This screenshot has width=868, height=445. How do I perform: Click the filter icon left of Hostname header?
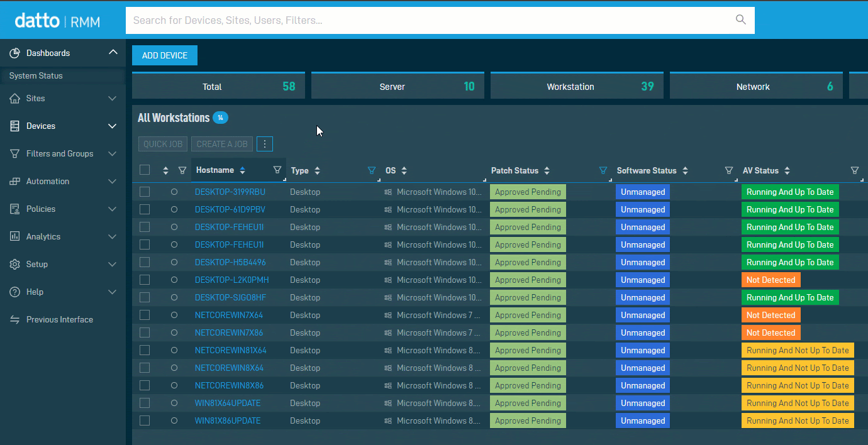click(x=182, y=170)
